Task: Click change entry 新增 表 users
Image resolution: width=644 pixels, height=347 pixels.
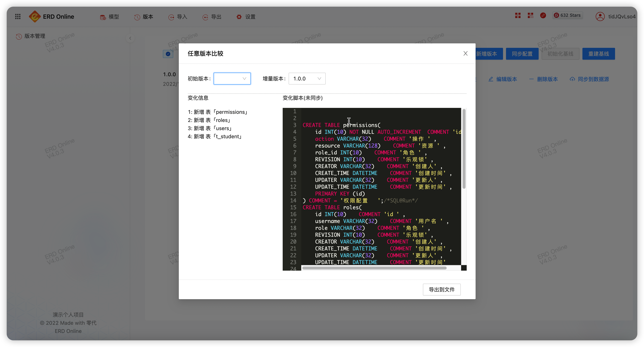Action: [210, 128]
